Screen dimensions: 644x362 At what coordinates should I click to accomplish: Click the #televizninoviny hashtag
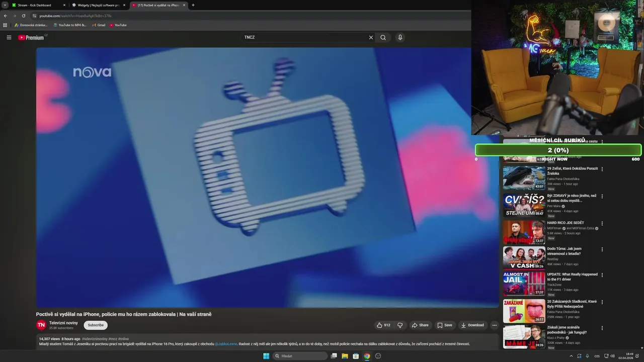click(94, 339)
